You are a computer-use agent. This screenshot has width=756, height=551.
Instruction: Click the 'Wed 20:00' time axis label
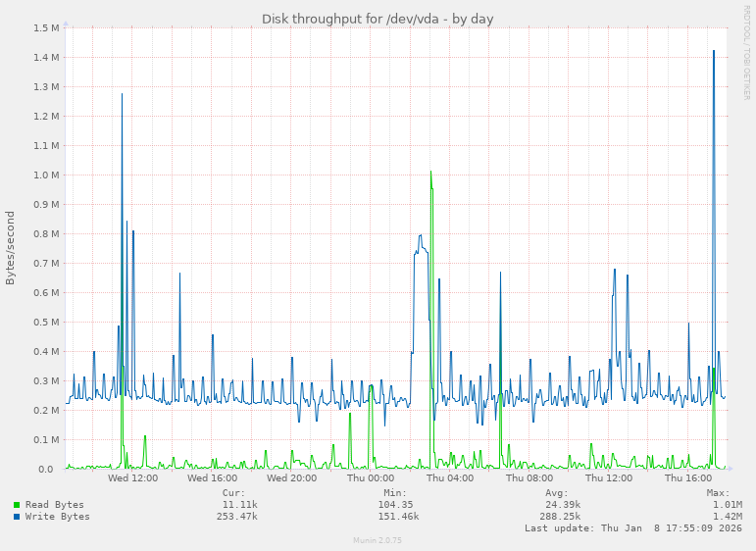tap(291, 478)
